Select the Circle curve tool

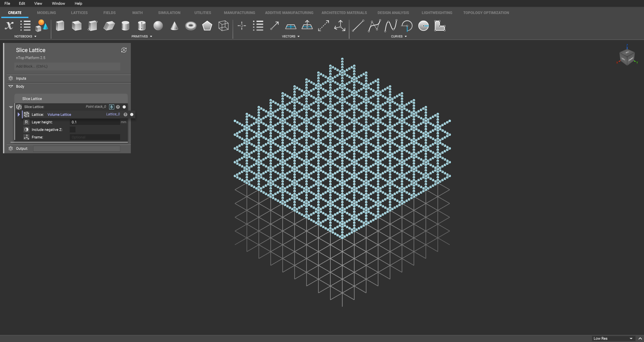coord(423,26)
